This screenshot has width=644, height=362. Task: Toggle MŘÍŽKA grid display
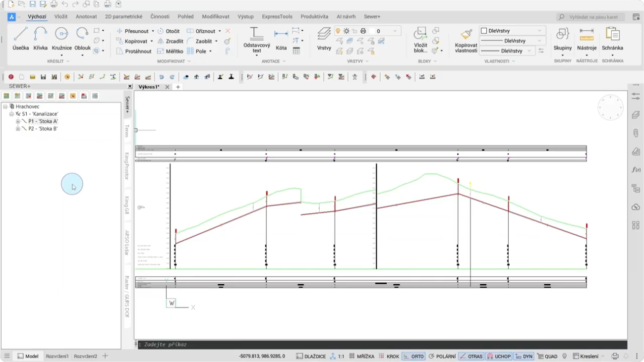361,356
